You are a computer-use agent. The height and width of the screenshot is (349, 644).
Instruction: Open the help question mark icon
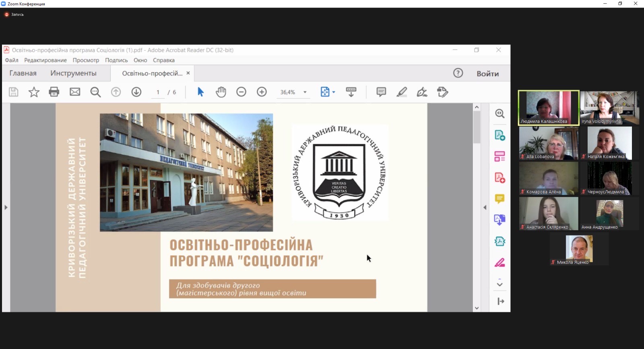point(458,73)
